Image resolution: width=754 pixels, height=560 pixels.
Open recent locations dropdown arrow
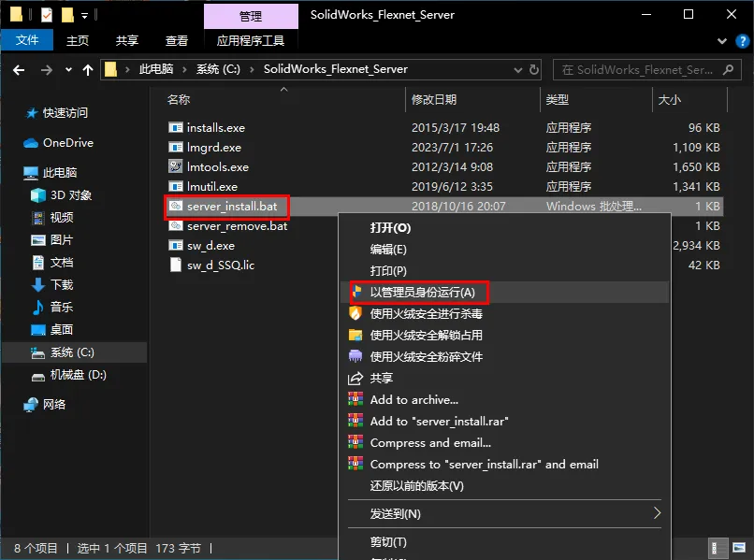(x=69, y=70)
